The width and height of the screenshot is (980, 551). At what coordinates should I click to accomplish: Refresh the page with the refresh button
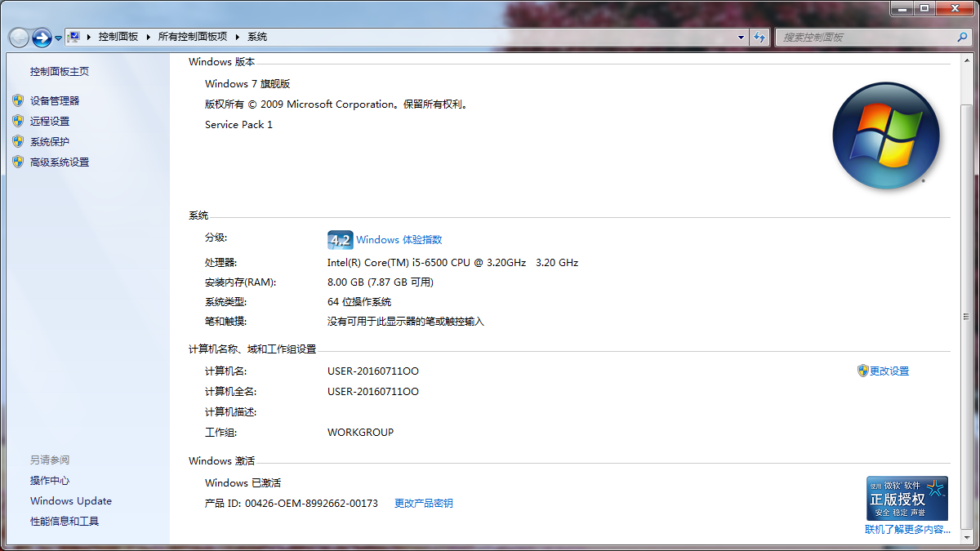(x=759, y=37)
